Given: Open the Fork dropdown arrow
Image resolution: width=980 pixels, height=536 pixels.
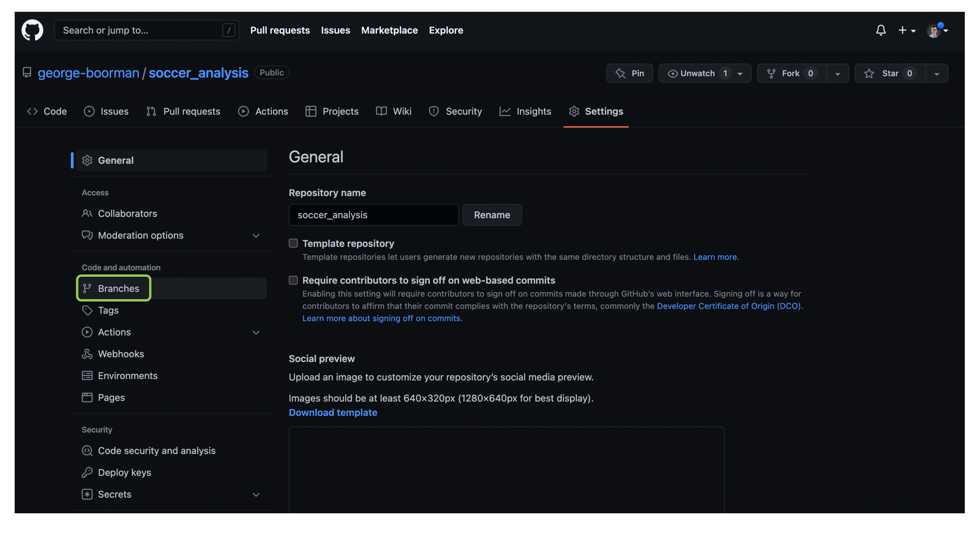Looking at the screenshot, I should point(837,73).
